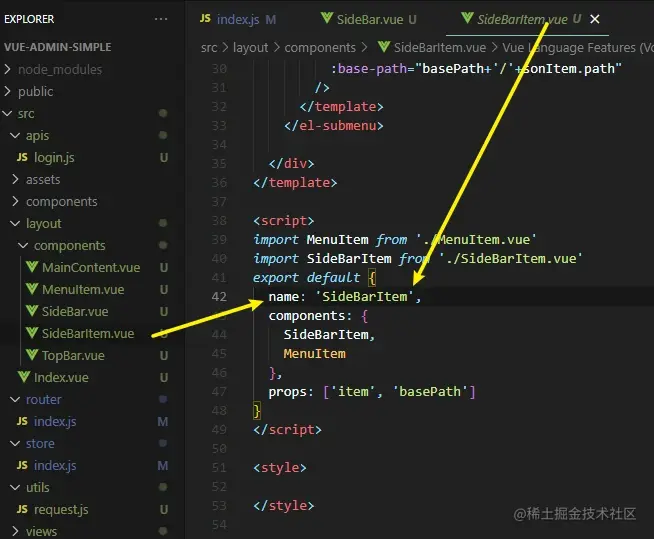Image resolution: width=654 pixels, height=539 pixels.
Task: Click the VUE-ADMIN-SIMPLE project header
Action: point(58,47)
